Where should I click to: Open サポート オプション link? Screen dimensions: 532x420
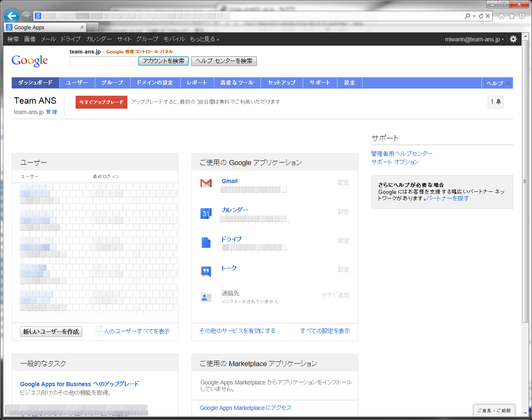coord(395,162)
